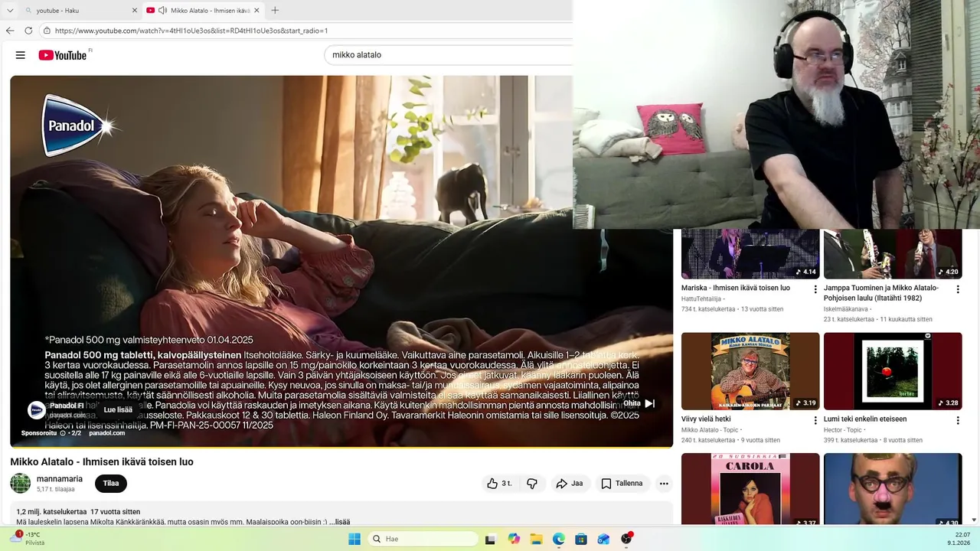Switch to the 'youtube - Haku' tab
The image size is (980, 551).
tap(80, 11)
